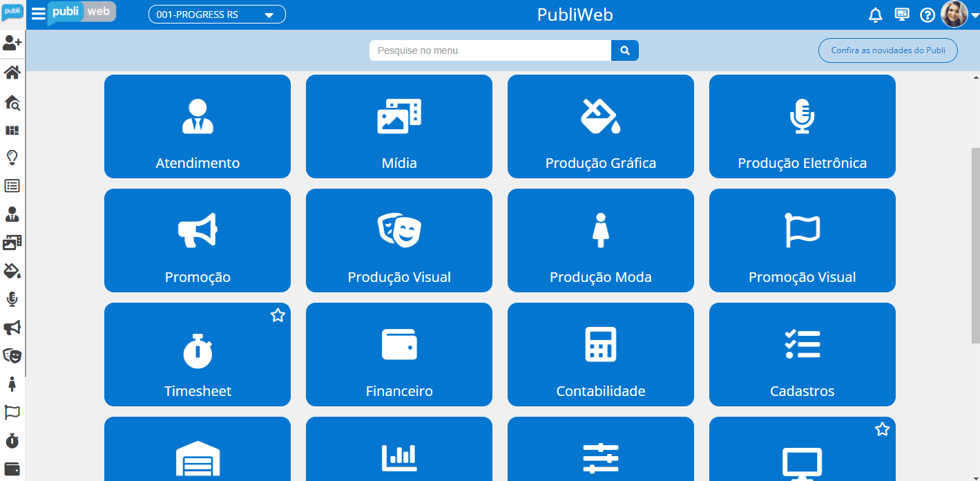This screenshot has height=481, width=980.
Task: Select the Promoção Visual tile
Action: coord(803,240)
